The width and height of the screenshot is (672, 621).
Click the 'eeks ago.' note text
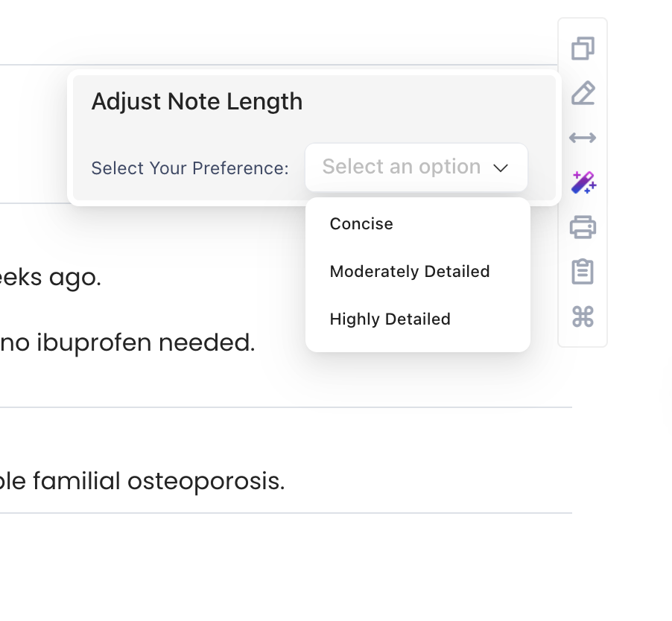point(48,278)
